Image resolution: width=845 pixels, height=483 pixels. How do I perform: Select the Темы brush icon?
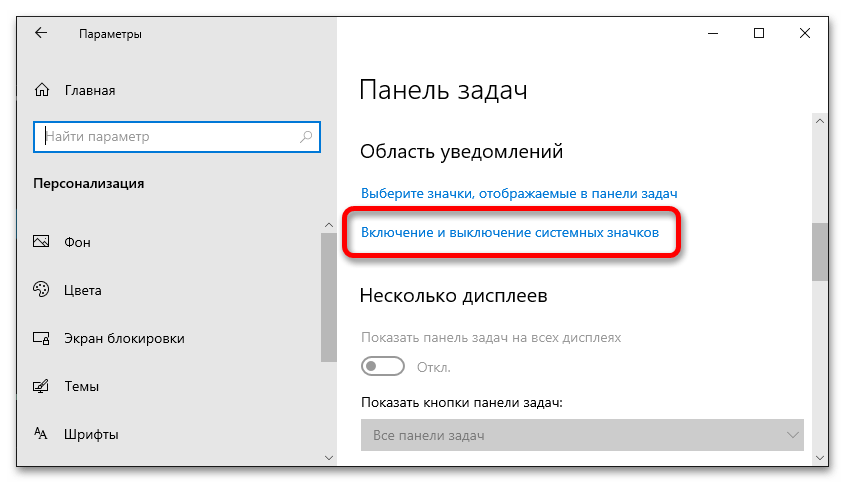tap(41, 386)
